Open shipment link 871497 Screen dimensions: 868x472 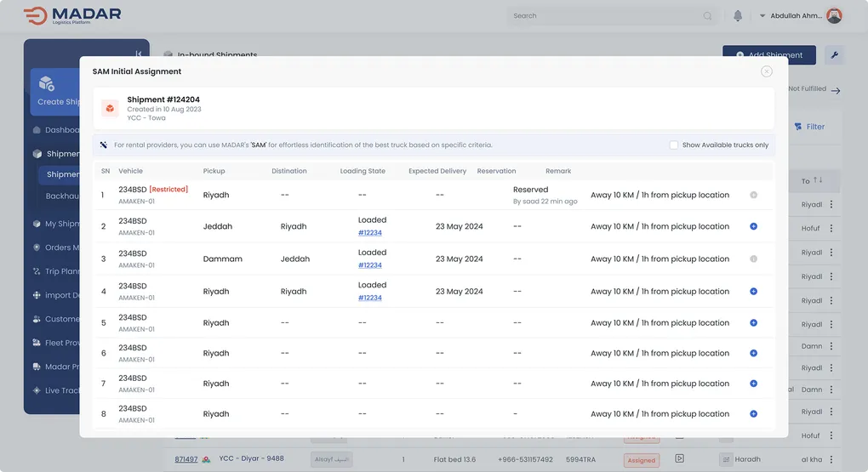coord(186,459)
